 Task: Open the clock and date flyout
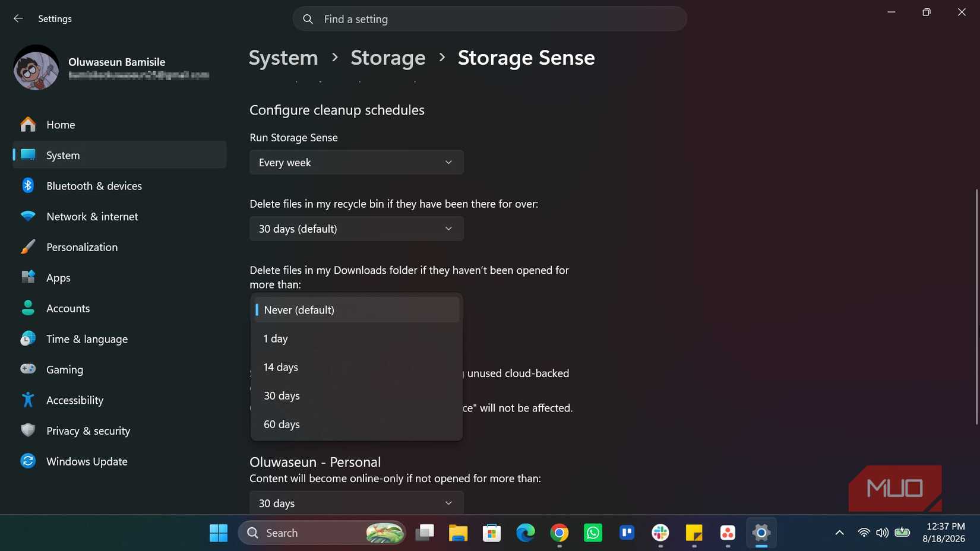tap(944, 533)
